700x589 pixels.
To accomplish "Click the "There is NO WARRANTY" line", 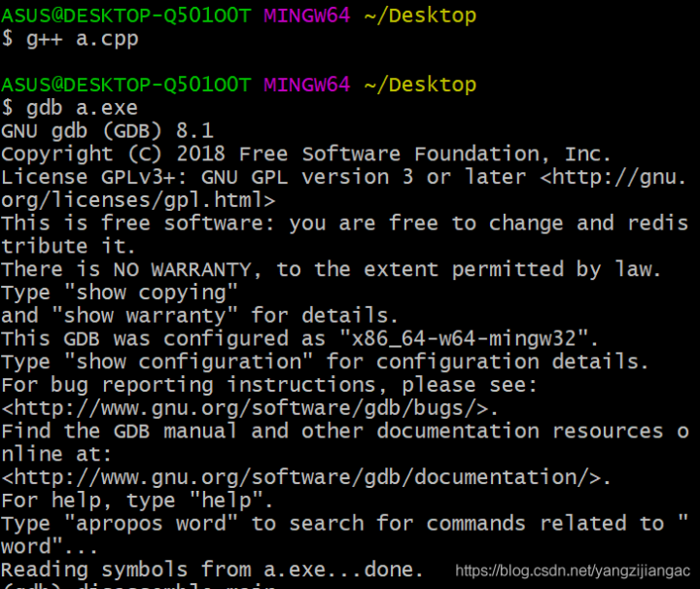I will [x=332, y=269].
